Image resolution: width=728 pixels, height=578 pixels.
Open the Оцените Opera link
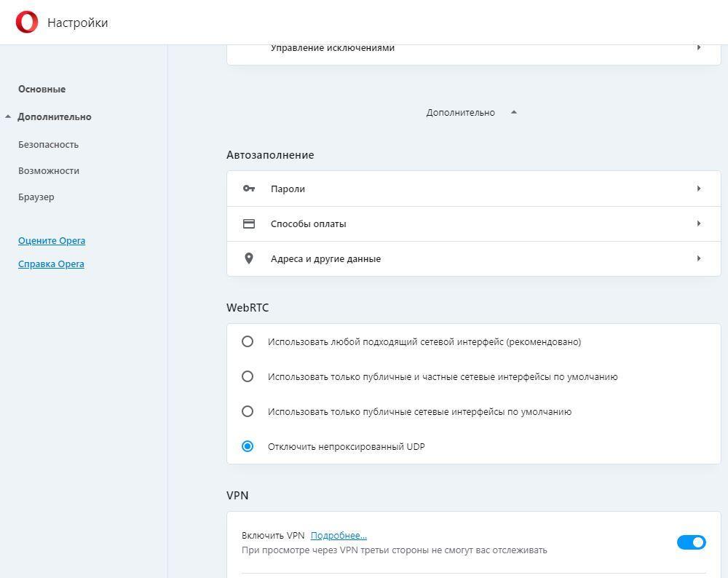52,240
